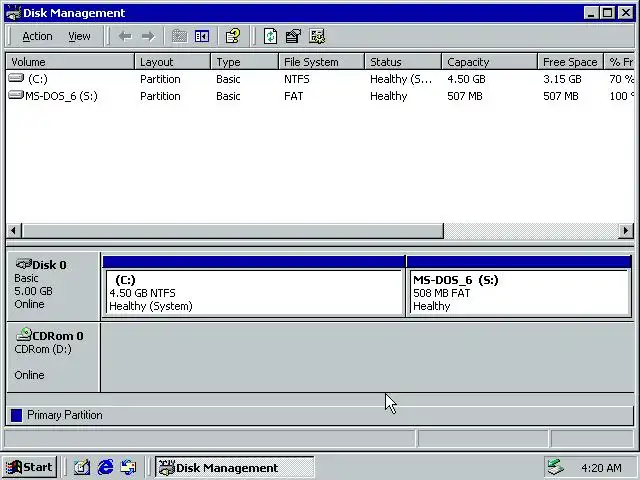640x480 pixels.
Task: Click the Forward arrow toolbar icon
Action: (x=148, y=36)
